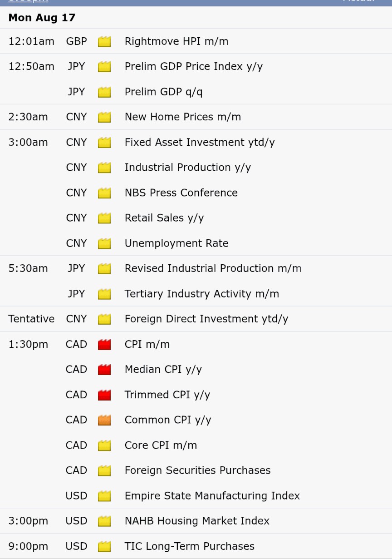Image resolution: width=392 pixels, height=559 pixels.
Task: Select the Industrial Production y/y row
Action: point(196,168)
